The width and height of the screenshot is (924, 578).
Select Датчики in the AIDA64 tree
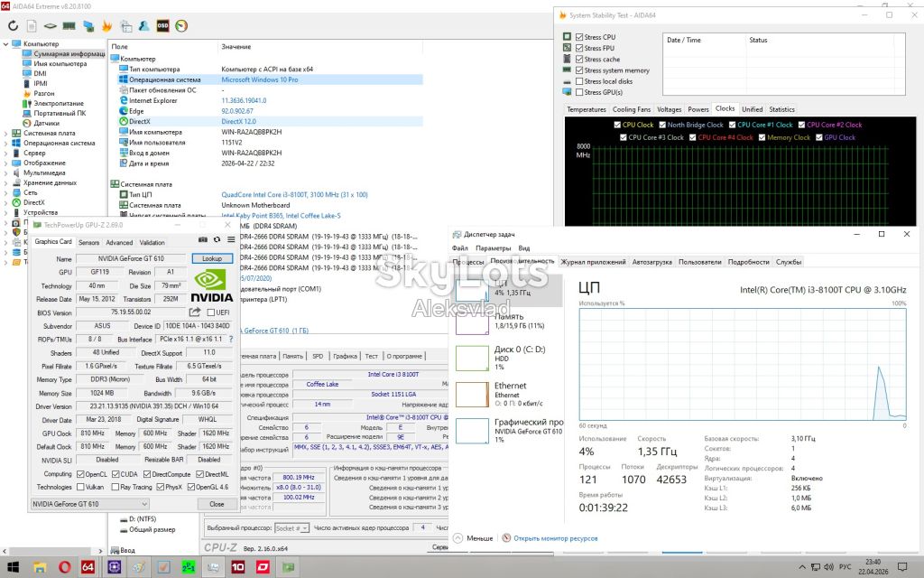[x=46, y=123]
